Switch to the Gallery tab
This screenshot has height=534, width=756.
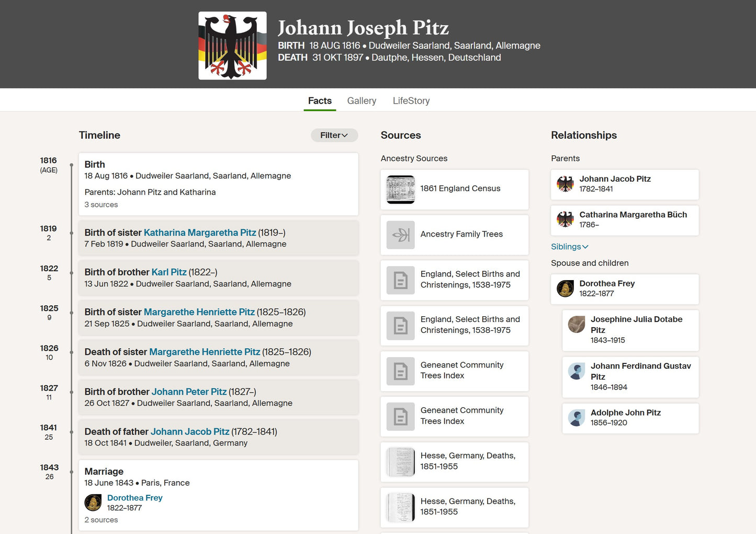(x=362, y=101)
